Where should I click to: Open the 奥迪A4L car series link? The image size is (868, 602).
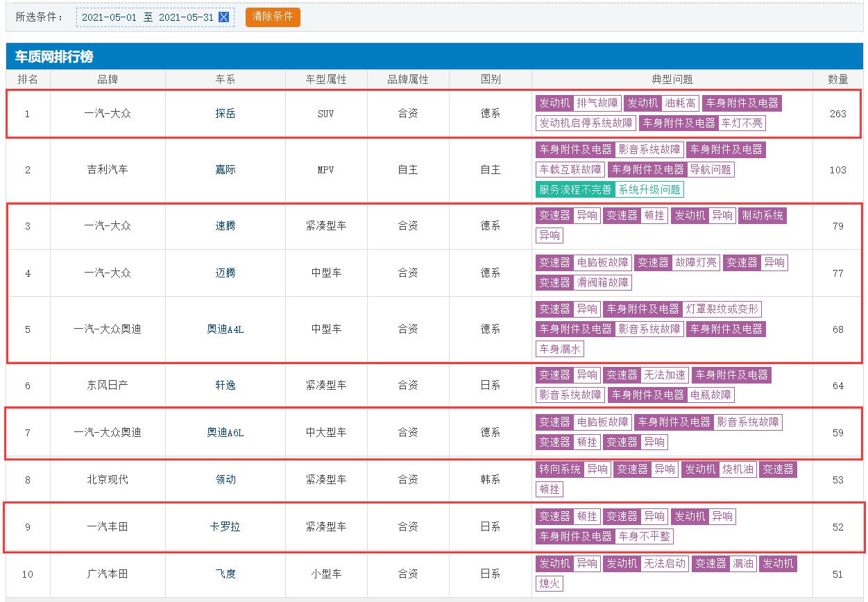tap(225, 329)
